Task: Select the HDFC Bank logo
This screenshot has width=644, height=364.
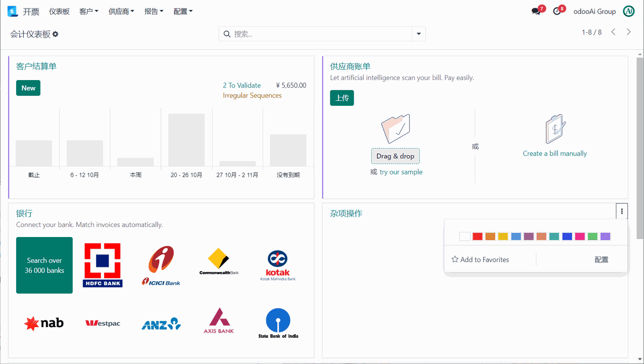Action: [103, 265]
